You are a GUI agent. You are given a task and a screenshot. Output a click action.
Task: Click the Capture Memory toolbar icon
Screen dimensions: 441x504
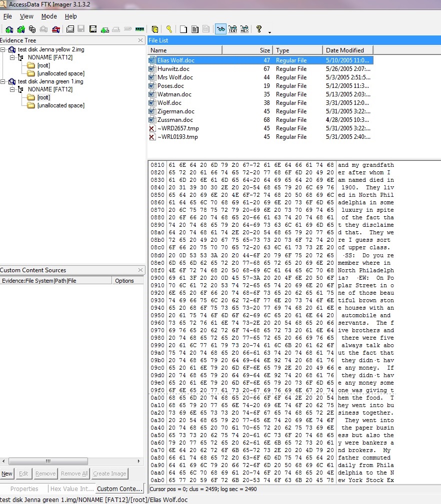pos(139,29)
